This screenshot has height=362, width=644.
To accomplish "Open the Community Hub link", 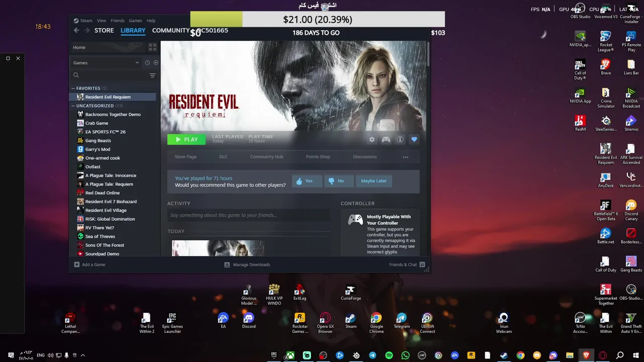I will [267, 157].
